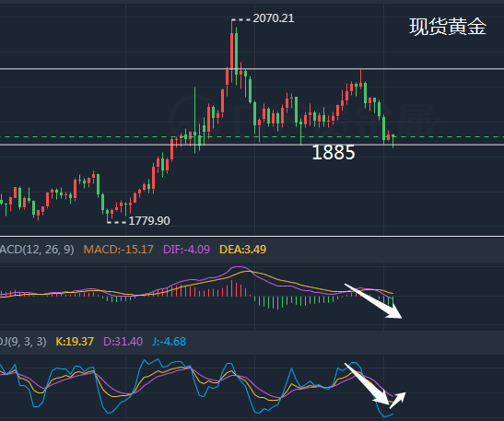Open the MACD(12, 26, 9) indicator settings label
The height and width of the screenshot is (421, 504).
coord(37,250)
